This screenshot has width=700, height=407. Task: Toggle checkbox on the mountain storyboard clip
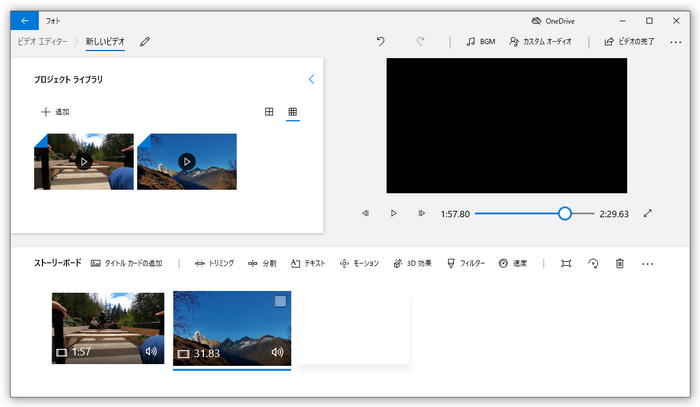(280, 301)
